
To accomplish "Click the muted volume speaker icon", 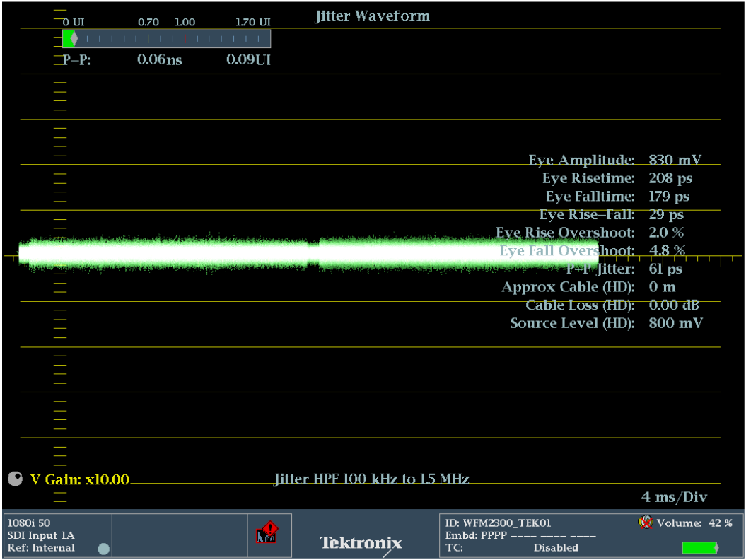I will point(645,523).
